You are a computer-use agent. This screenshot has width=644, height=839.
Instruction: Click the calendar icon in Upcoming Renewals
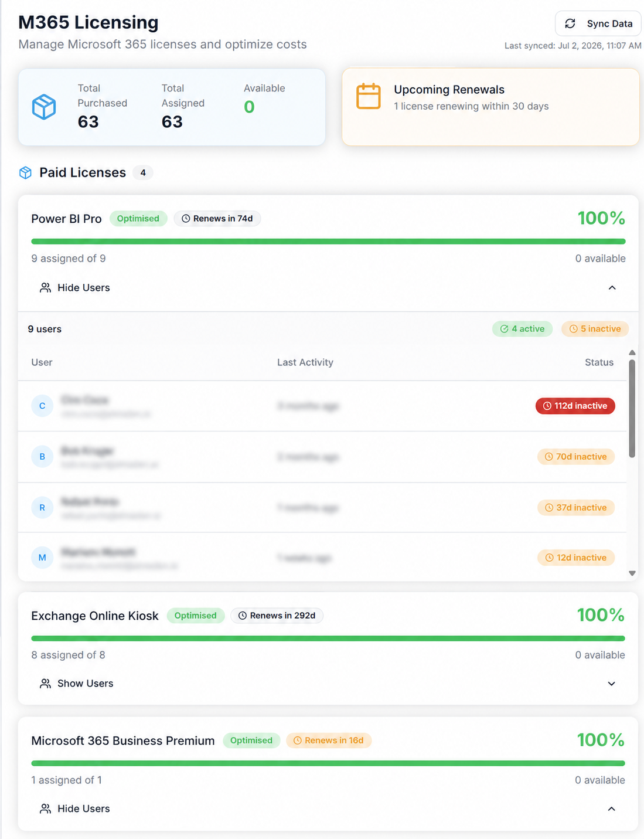[369, 96]
